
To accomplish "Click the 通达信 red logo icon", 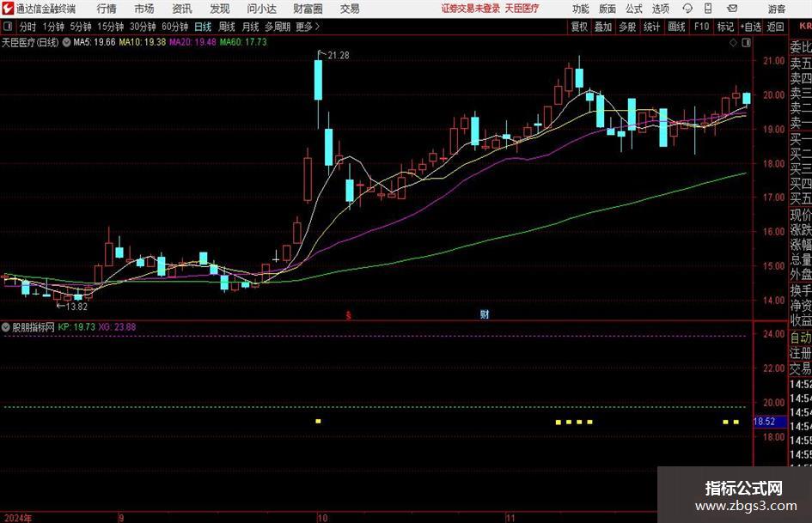I will click(x=8, y=9).
